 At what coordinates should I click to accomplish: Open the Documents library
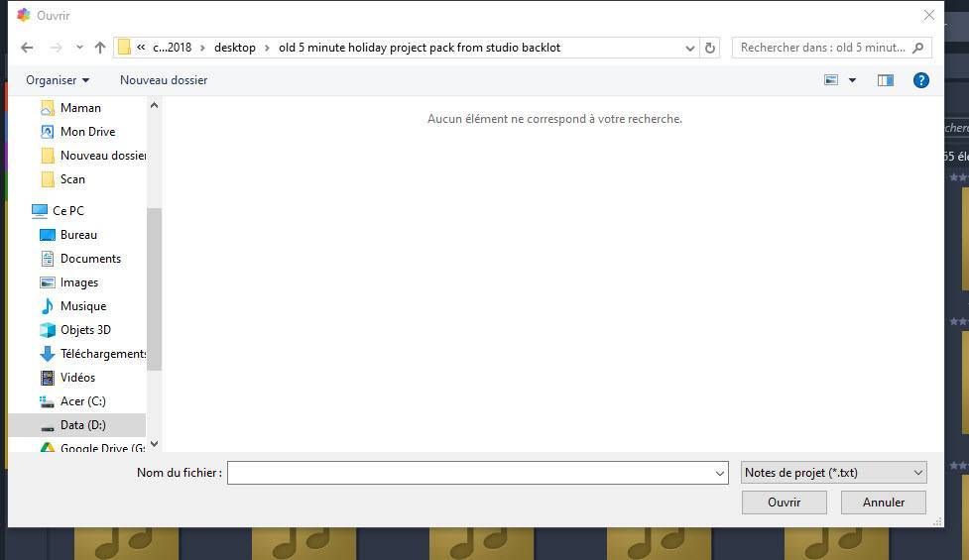tap(90, 259)
